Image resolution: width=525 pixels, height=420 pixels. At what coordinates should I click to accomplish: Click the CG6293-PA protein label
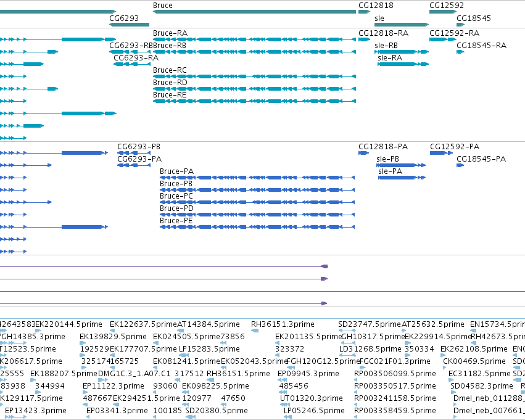pyautogui.click(x=139, y=159)
